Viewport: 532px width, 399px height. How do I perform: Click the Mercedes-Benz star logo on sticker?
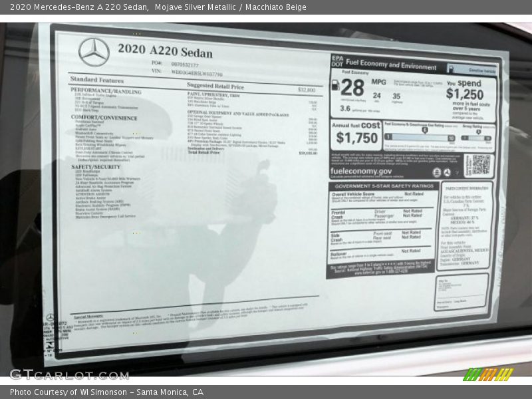click(x=94, y=52)
